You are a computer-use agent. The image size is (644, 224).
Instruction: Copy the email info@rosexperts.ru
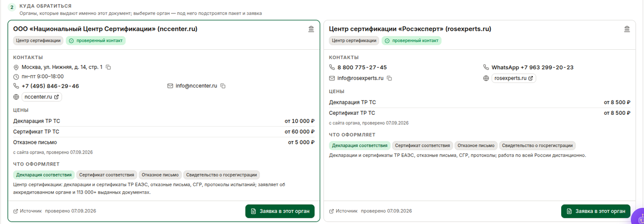click(x=389, y=78)
